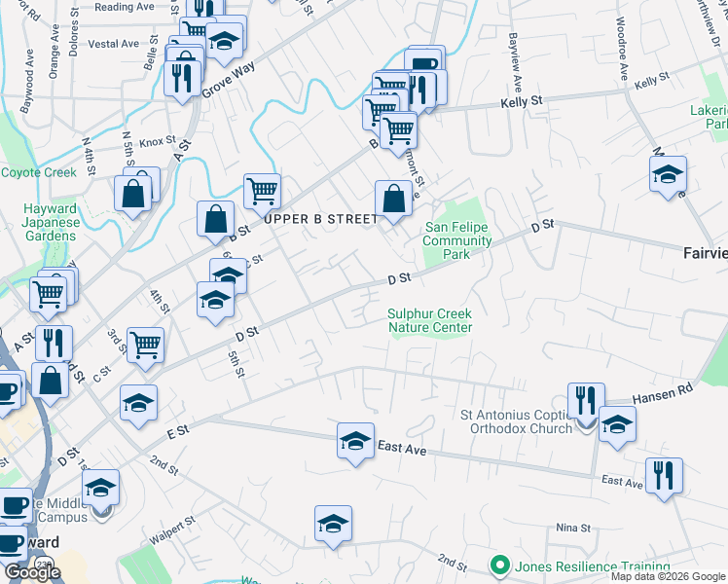This screenshot has height=584, width=728.
Task: Click the UPPER B STREET neighborhood label
Action: pyautogui.click(x=321, y=219)
